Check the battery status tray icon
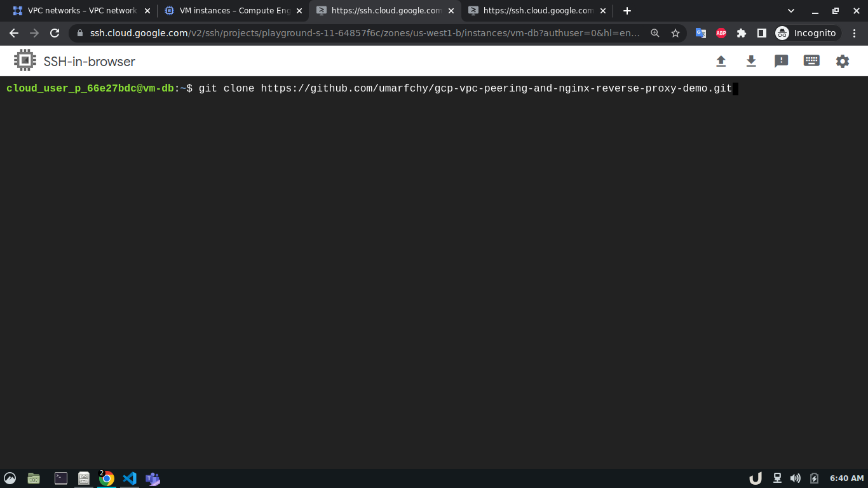 point(815,478)
